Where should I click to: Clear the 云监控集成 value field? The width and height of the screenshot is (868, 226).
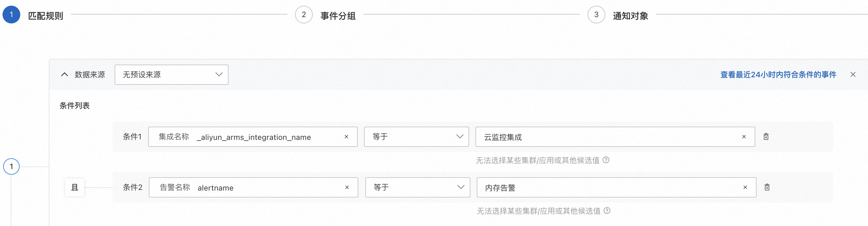click(744, 137)
